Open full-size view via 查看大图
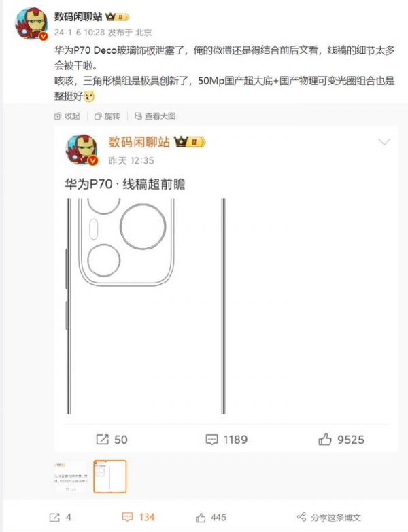 pyautogui.click(x=155, y=116)
